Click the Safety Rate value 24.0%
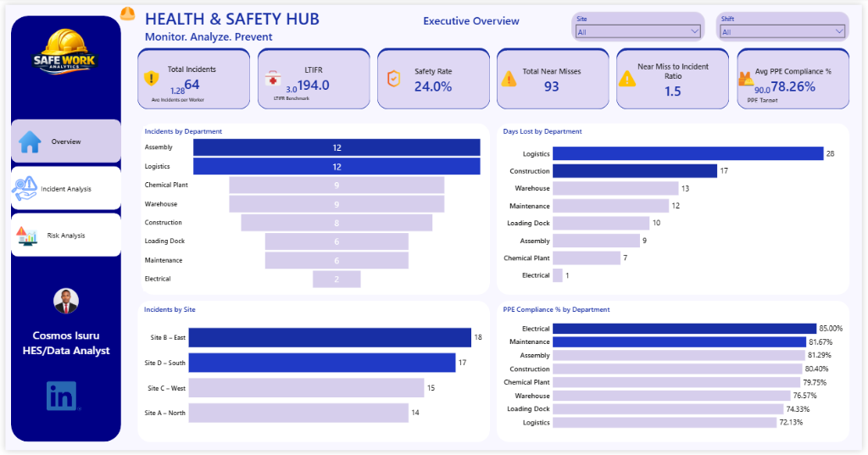This screenshot has width=868, height=455. point(433,86)
